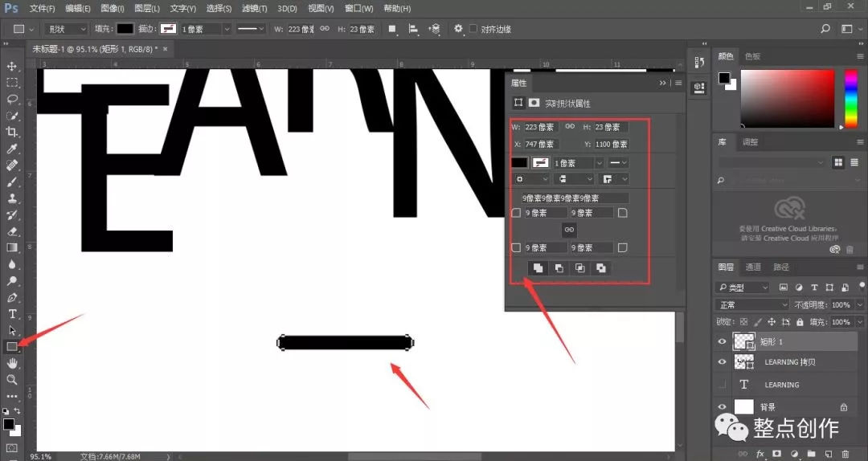Open the 形状 tool mode dropdown

pyautogui.click(x=66, y=29)
